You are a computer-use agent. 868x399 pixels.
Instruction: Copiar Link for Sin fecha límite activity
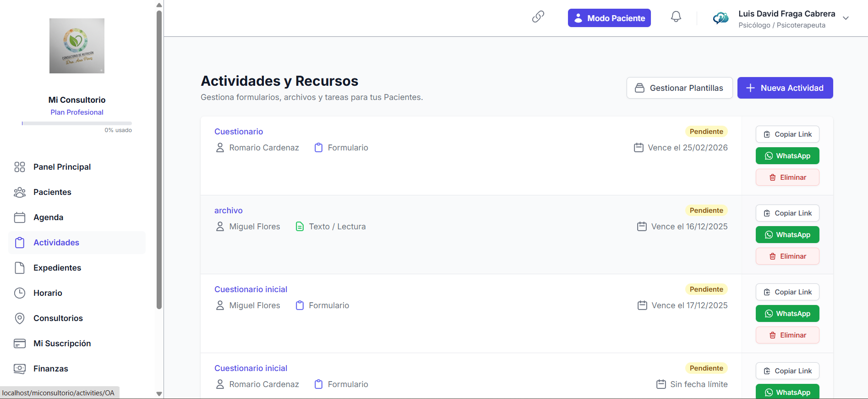[x=787, y=371]
